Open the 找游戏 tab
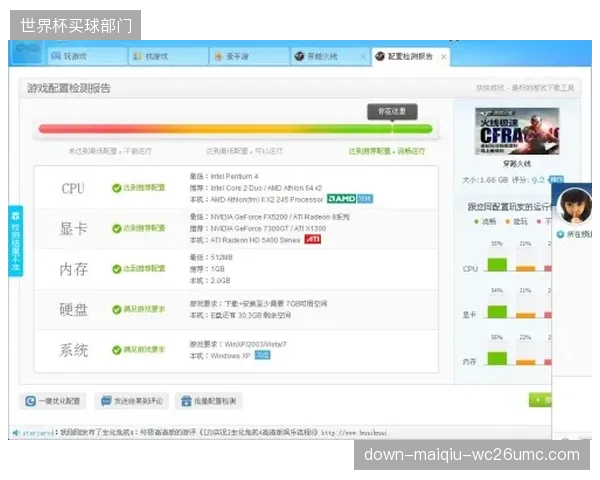The height and width of the screenshot is (480, 600). (168, 57)
